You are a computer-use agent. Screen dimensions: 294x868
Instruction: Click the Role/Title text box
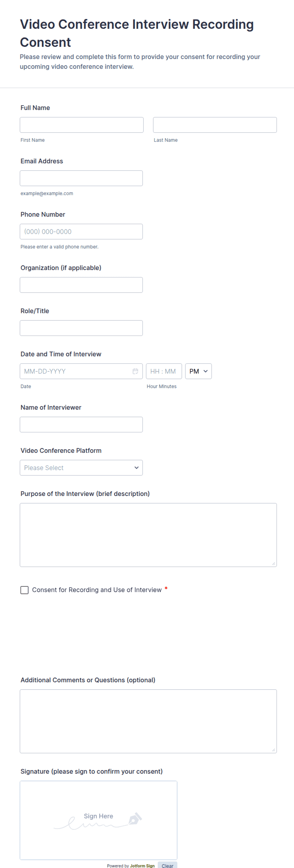pyautogui.click(x=81, y=328)
